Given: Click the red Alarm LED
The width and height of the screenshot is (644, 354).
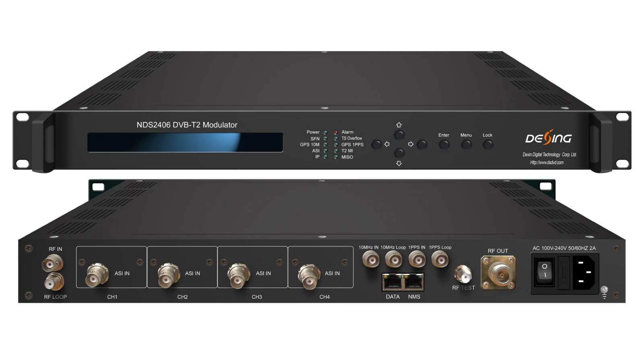Looking at the screenshot, I should pyautogui.click(x=336, y=132).
